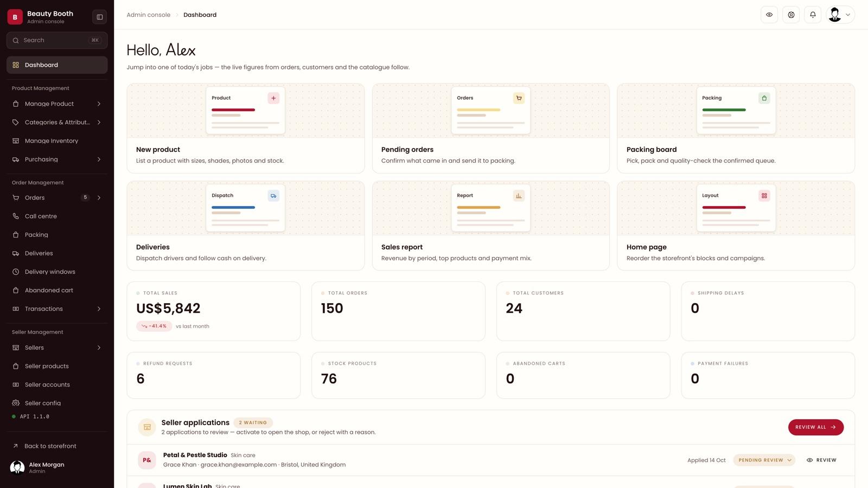Image resolution: width=868 pixels, height=488 pixels.
Task: Expand the Manage Product submenu
Action: [99, 104]
